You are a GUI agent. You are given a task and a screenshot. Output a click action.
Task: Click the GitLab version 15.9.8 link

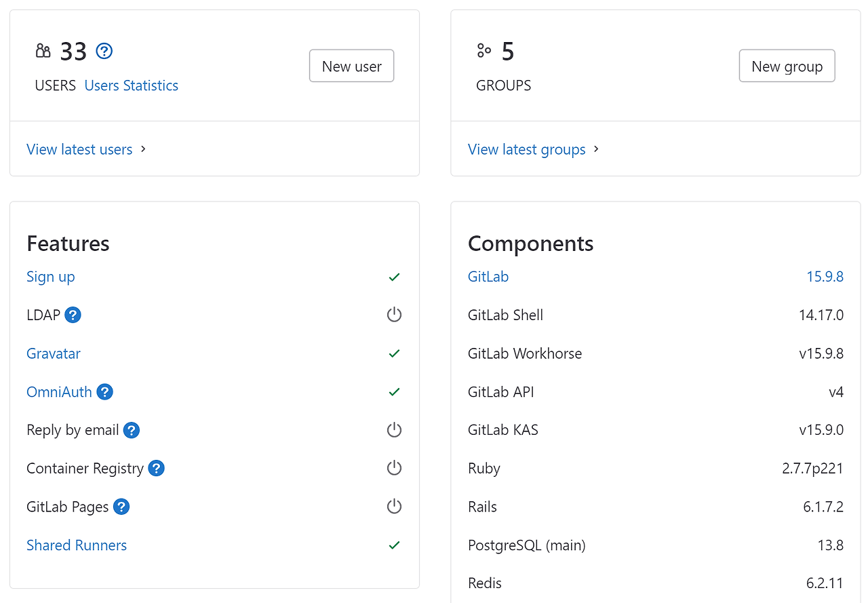coord(825,277)
